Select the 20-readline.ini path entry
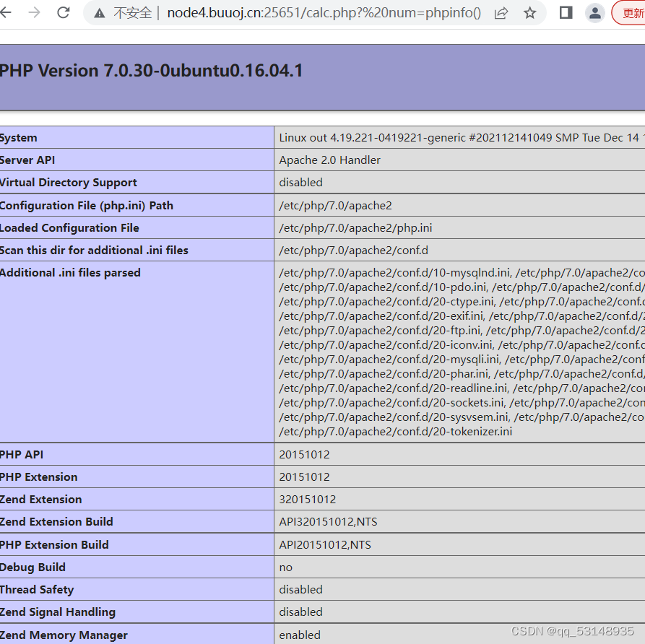This screenshot has height=644, width=645. pyautogui.click(x=394, y=388)
